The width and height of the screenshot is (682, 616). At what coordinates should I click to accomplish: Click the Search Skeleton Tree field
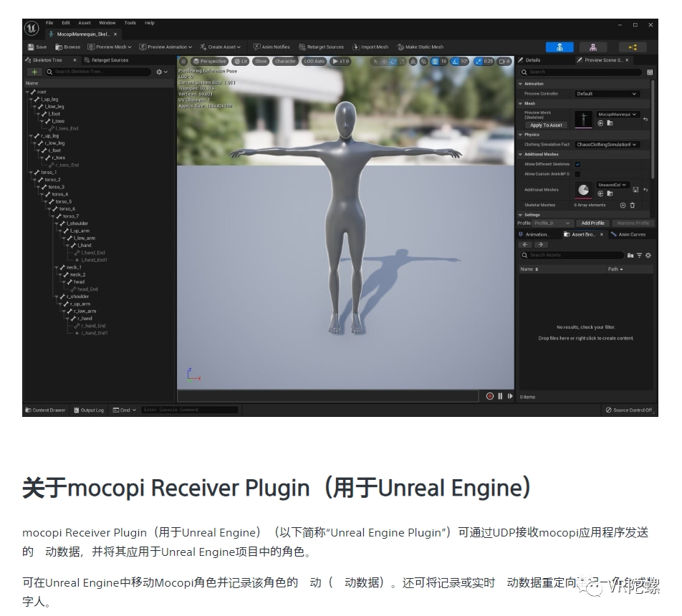click(98, 72)
